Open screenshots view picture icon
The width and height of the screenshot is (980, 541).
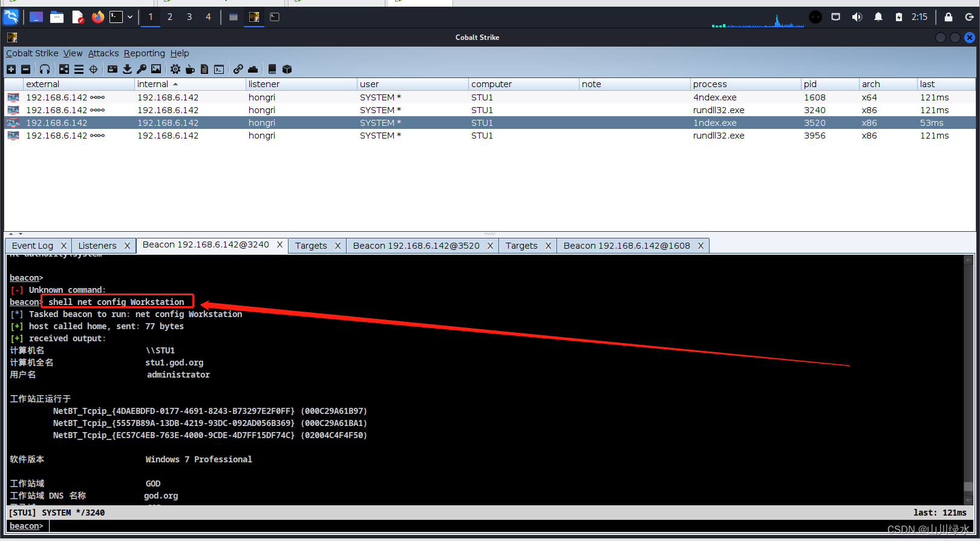click(156, 70)
